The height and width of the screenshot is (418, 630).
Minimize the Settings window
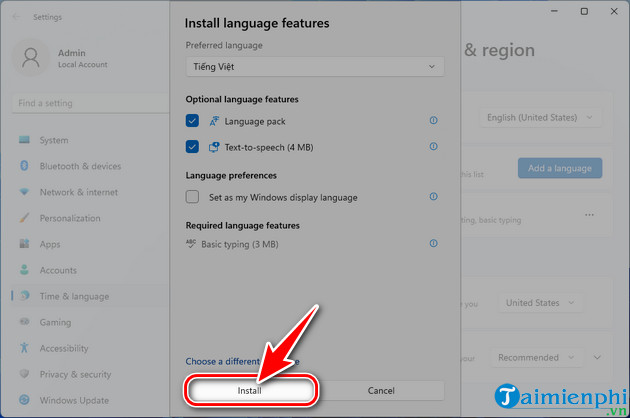coord(554,11)
